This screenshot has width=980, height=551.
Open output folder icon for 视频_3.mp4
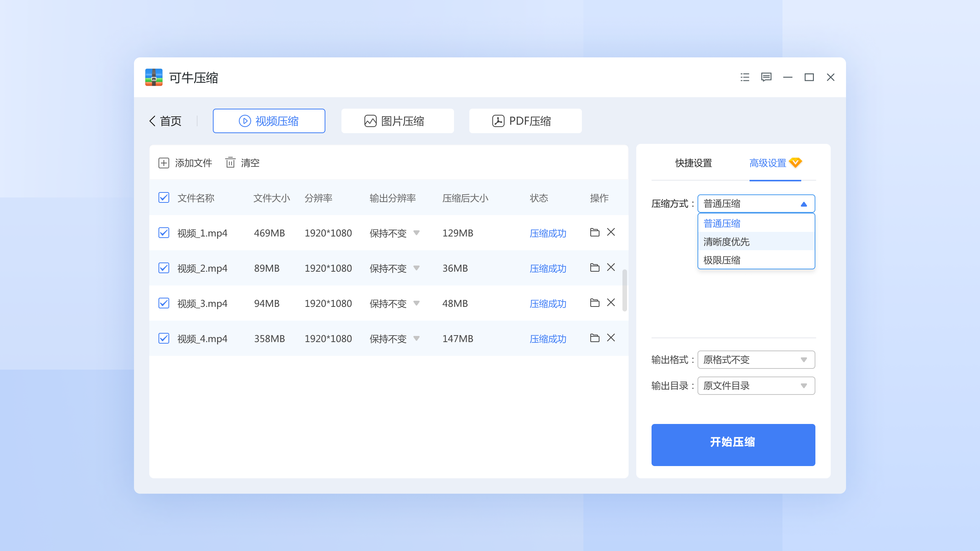point(595,303)
